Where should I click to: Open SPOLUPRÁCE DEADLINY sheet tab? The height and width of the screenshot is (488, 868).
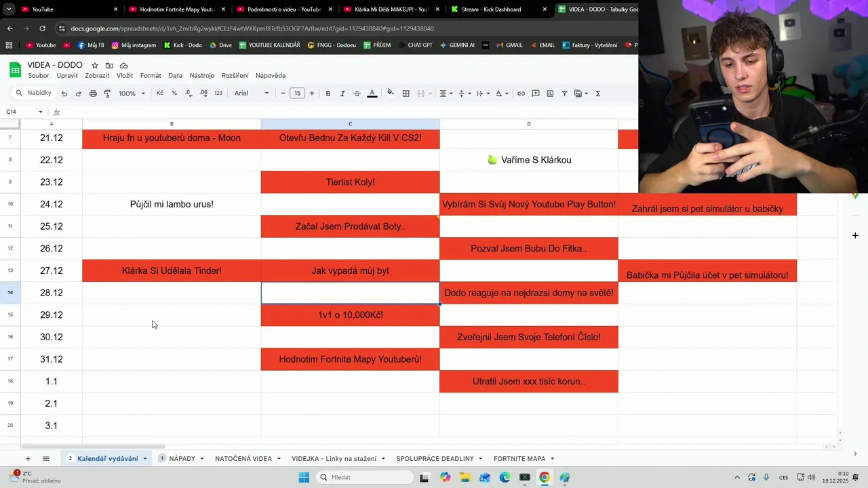pyautogui.click(x=435, y=459)
